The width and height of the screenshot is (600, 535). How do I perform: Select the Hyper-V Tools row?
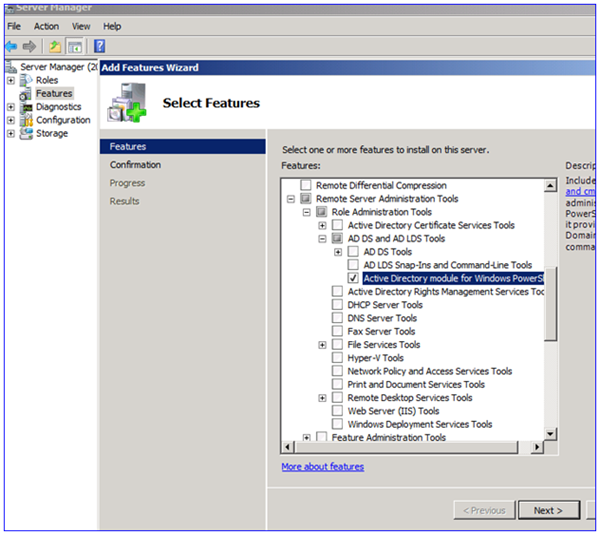click(375, 358)
